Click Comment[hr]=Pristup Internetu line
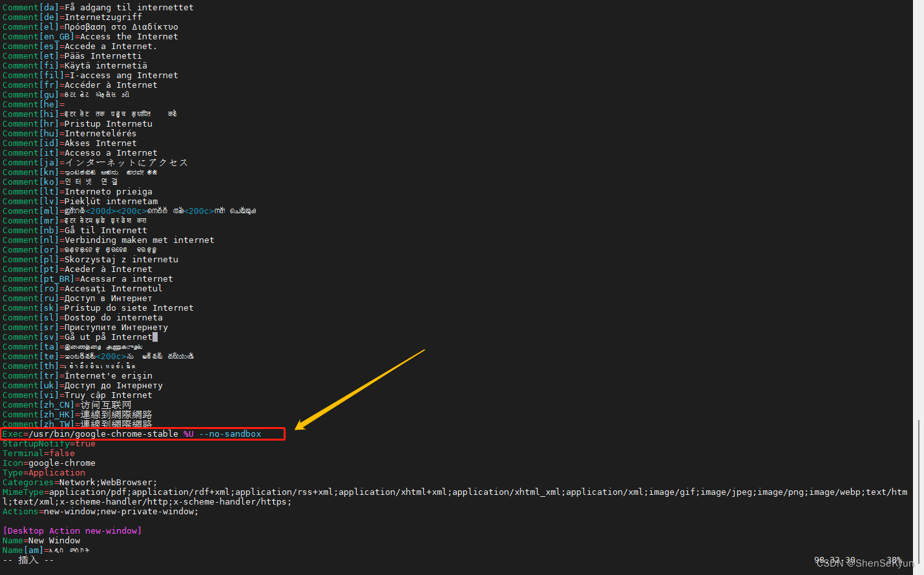The height and width of the screenshot is (575, 924). click(77, 124)
